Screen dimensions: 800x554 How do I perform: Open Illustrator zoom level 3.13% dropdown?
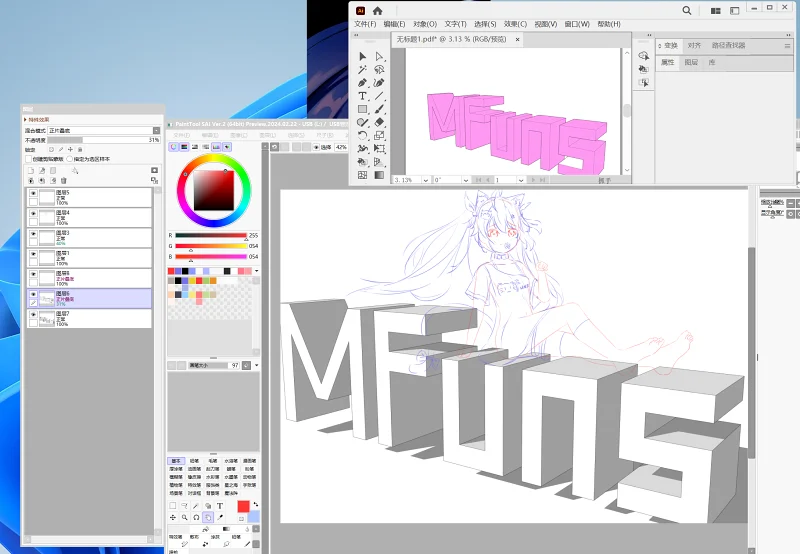(424, 180)
